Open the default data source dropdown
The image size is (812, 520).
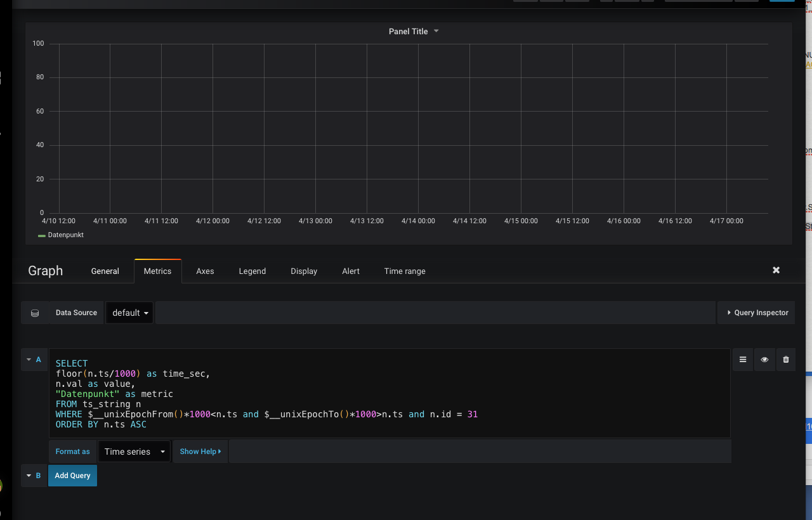click(x=129, y=313)
